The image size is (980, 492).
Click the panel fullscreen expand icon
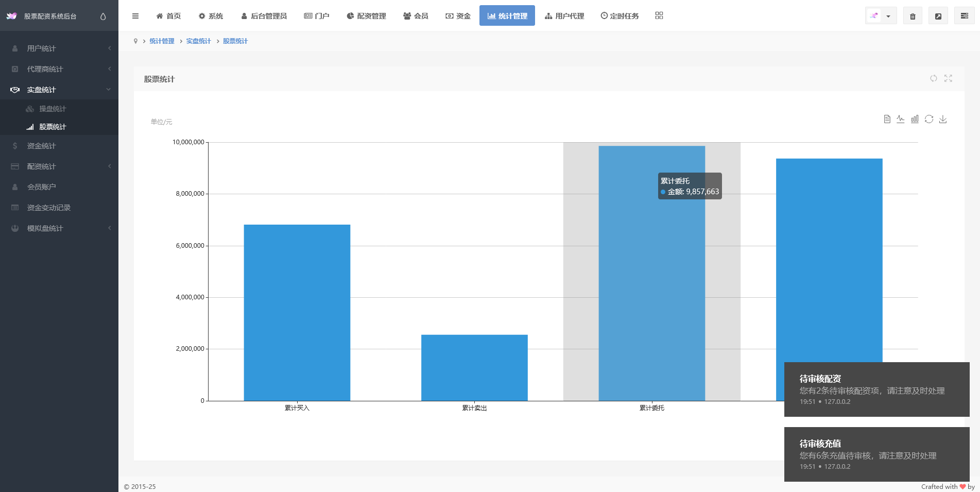(x=948, y=78)
